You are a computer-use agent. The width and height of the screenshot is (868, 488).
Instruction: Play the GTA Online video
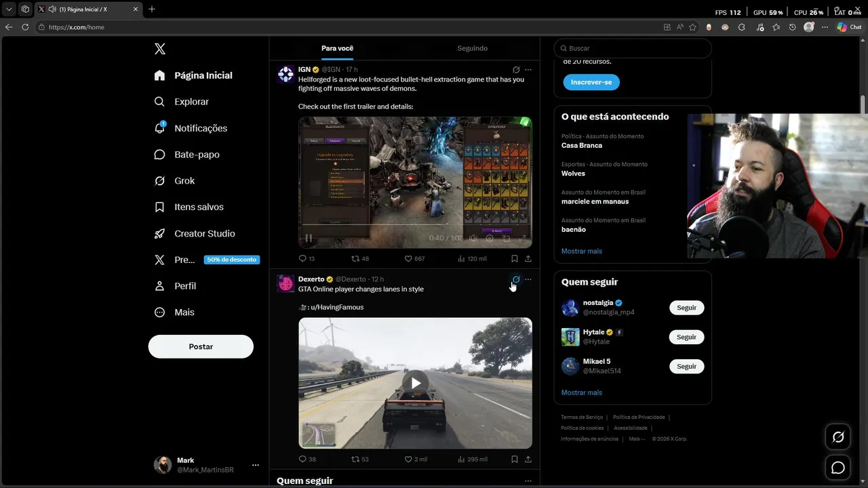coord(415,383)
